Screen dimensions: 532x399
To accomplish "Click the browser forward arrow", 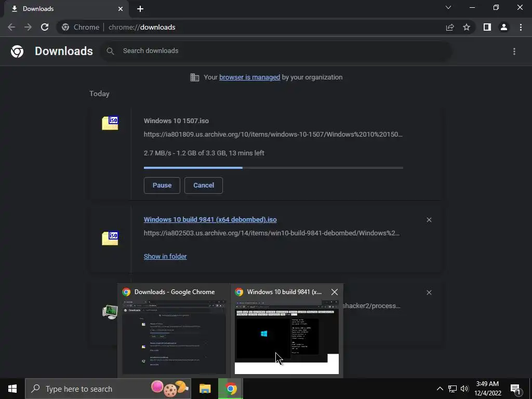I will [x=28, y=27].
